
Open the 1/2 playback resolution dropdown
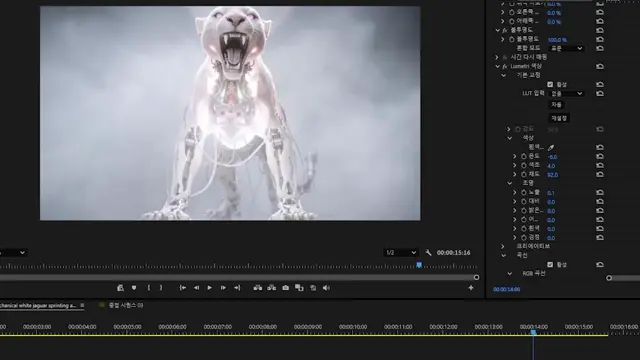(x=400, y=253)
